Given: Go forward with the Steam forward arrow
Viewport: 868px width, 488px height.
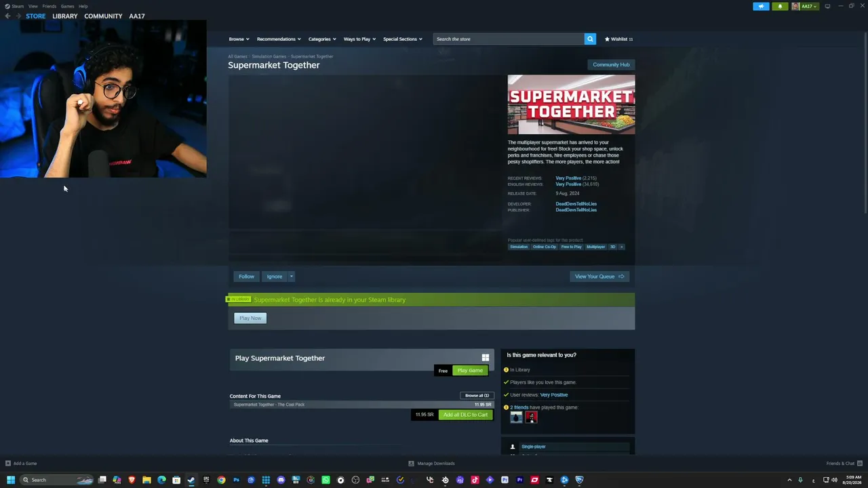Looking at the screenshot, I should 18,16.
